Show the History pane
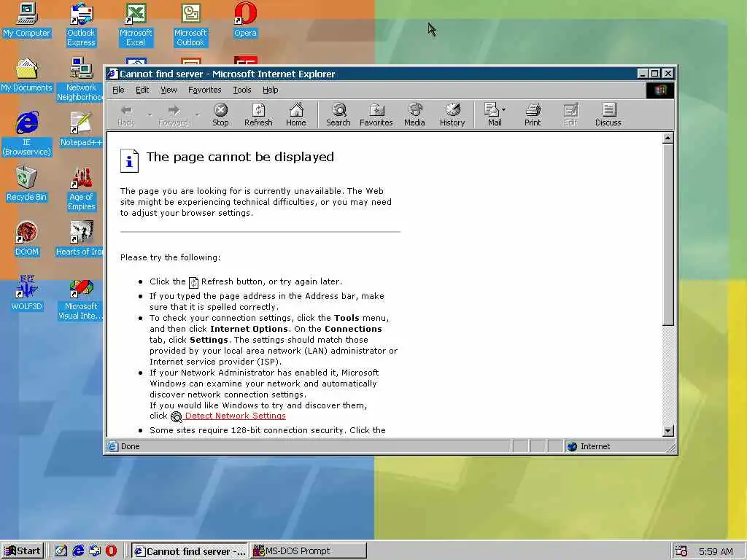747x560 pixels. point(452,114)
